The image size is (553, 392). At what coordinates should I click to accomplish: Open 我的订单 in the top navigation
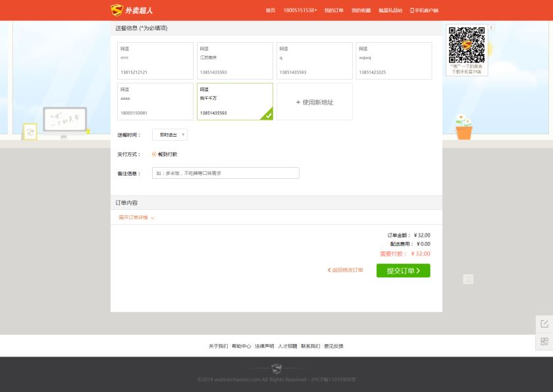coord(334,11)
